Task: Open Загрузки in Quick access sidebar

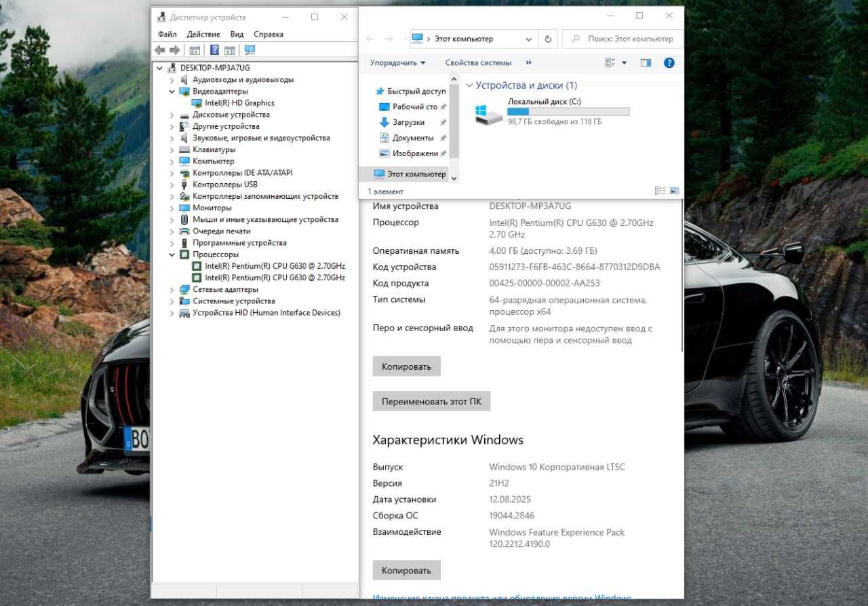Action: [408, 122]
